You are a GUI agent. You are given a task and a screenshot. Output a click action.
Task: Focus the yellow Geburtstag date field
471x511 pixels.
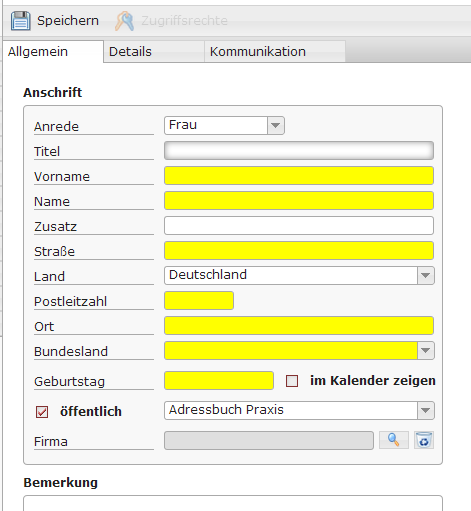point(219,381)
